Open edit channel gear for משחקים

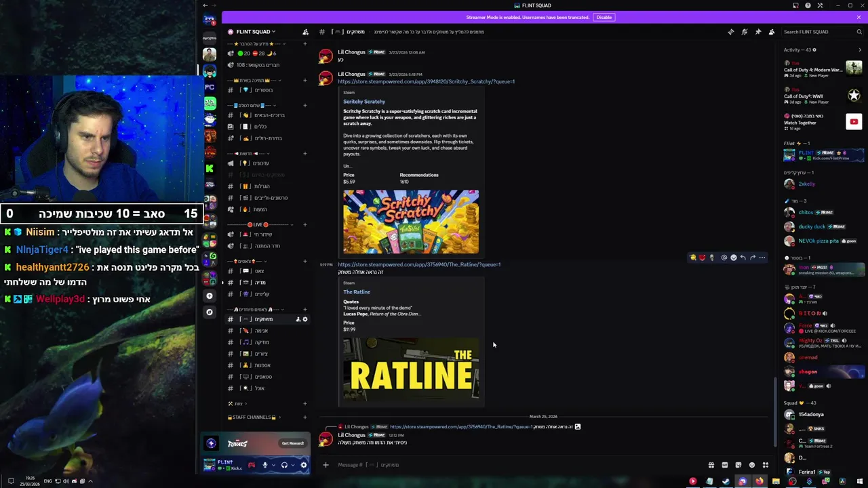[305, 319]
